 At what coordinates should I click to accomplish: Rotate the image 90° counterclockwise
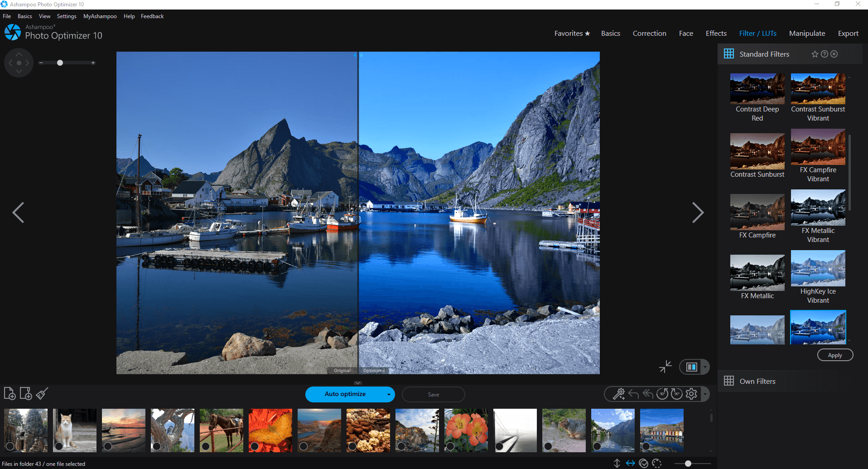(662, 394)
